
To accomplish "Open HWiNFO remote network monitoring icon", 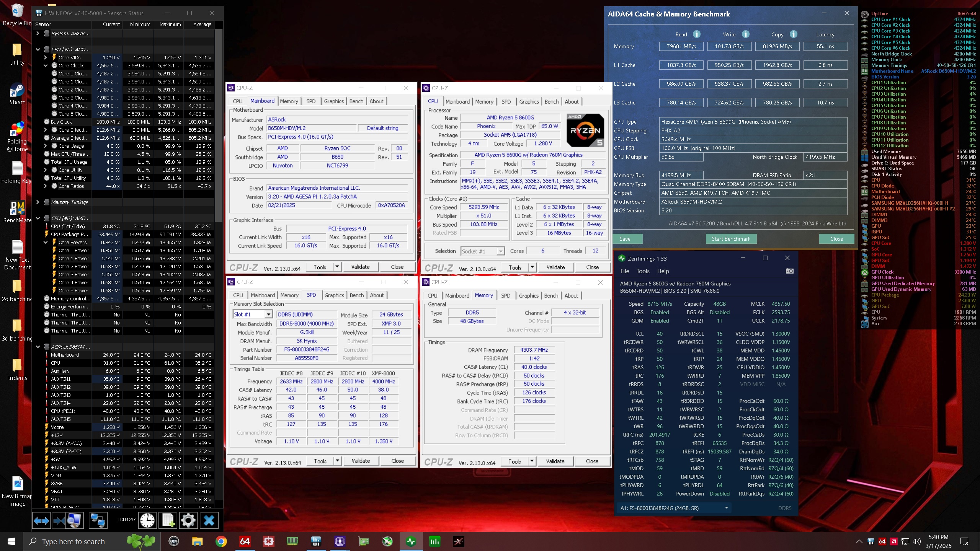I will 97,520.
